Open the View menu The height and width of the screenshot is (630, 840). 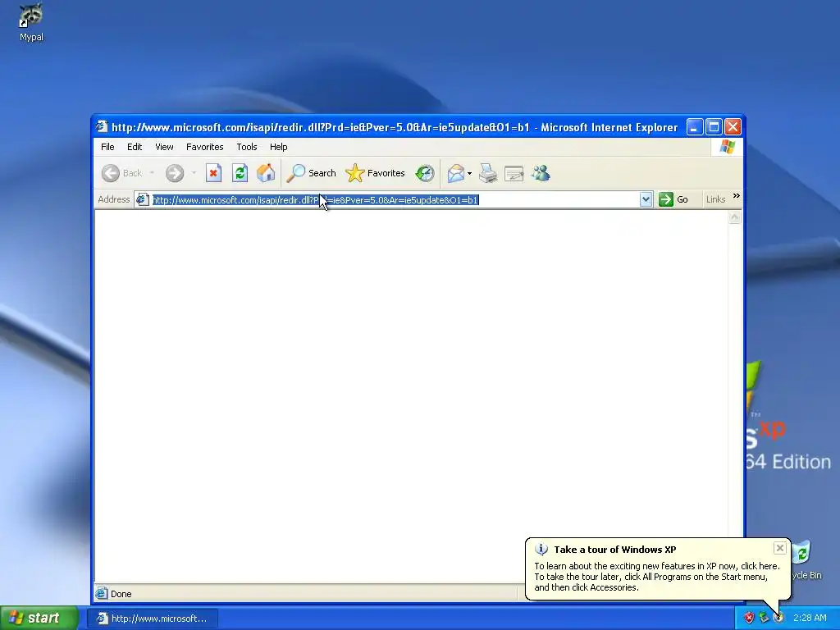(x=164, y=147)
